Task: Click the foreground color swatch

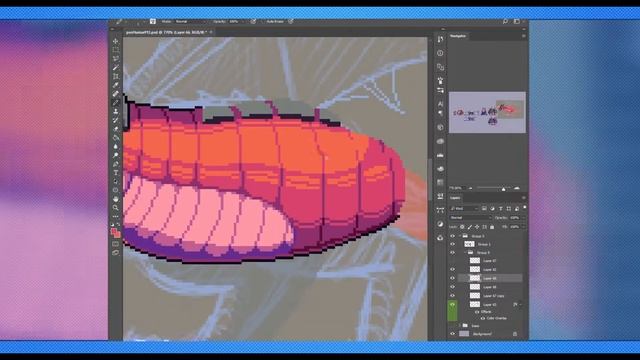Action: [x=114, y=231]
